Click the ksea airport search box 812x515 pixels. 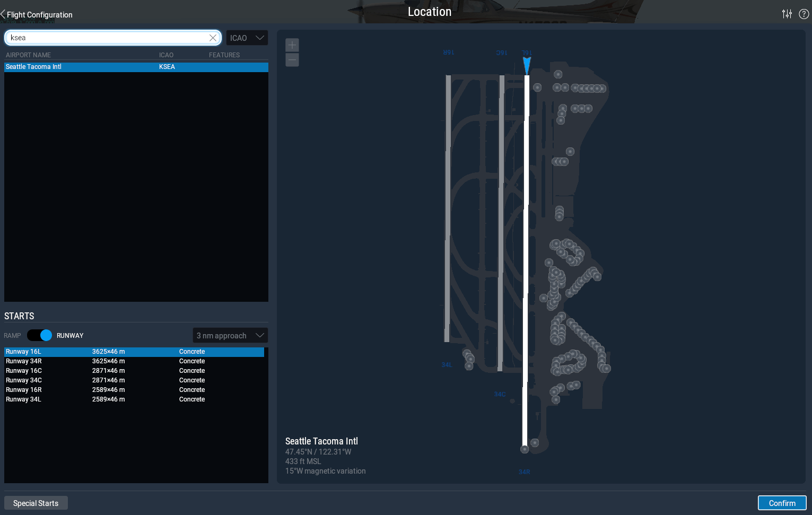pyautogui.click(x=106, y=38)
